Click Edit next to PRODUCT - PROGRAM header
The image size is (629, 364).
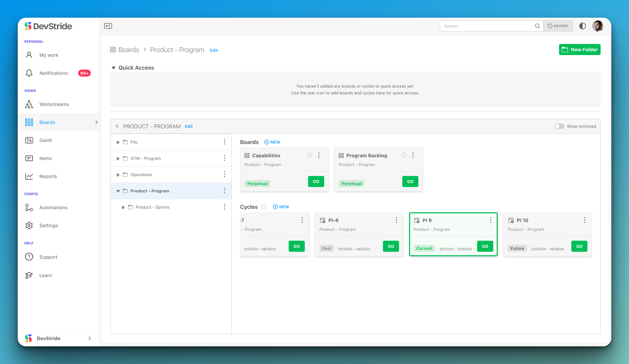pos(189,126)
